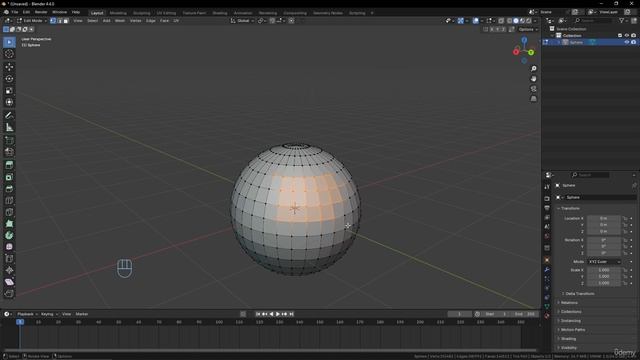Open the Mesh menu in viewport header
Image resolution: width=640 pixels, height=360 pixels.
(120, 20)
